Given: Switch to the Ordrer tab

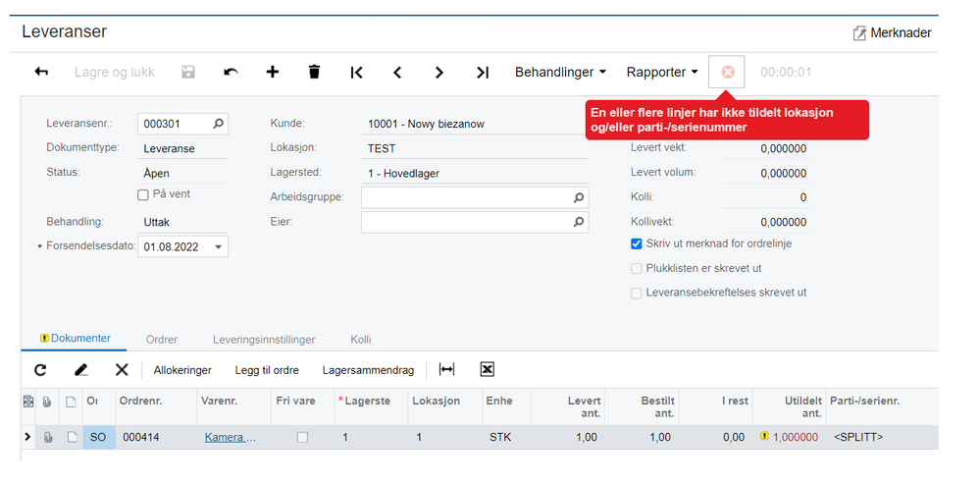Looking at the screenshot, I should coord(162,340).
